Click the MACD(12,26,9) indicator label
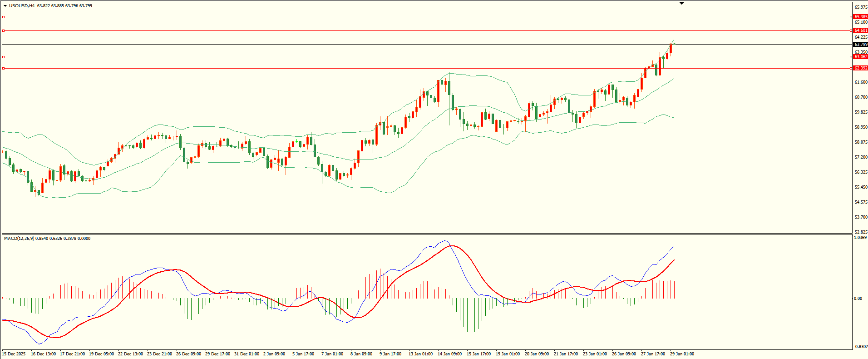Viewport: 868px width, 359px height. (x=19, y=238)
